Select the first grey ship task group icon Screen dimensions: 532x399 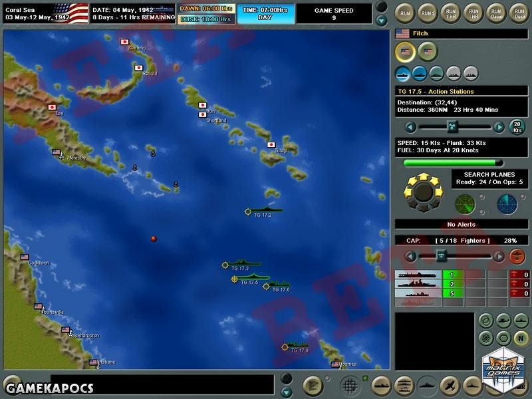click(454, 74)
